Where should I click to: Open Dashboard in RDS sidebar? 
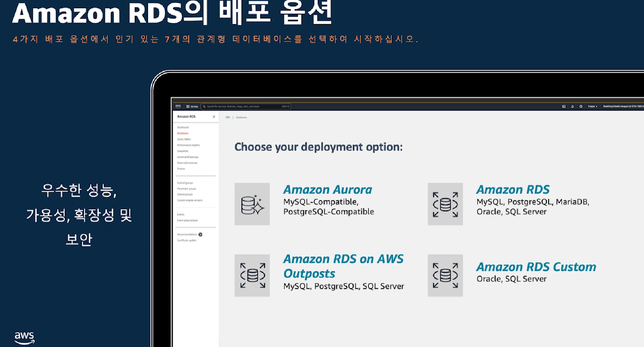(x=183, y=127)
